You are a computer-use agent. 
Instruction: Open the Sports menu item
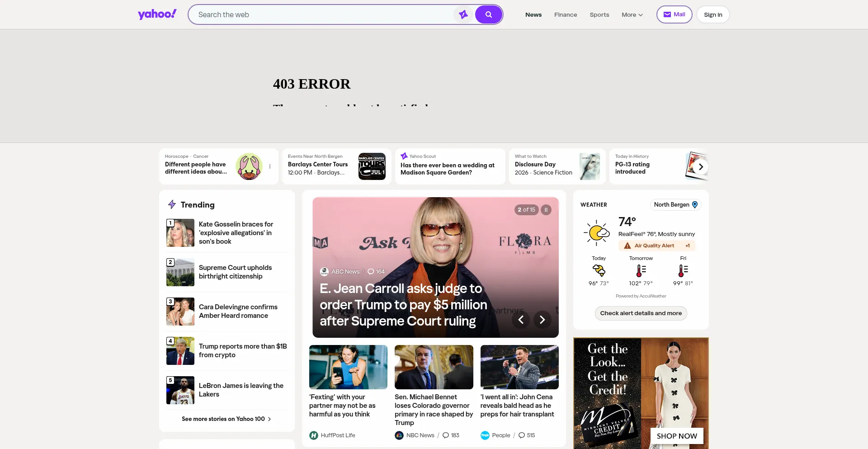(599, 14)
